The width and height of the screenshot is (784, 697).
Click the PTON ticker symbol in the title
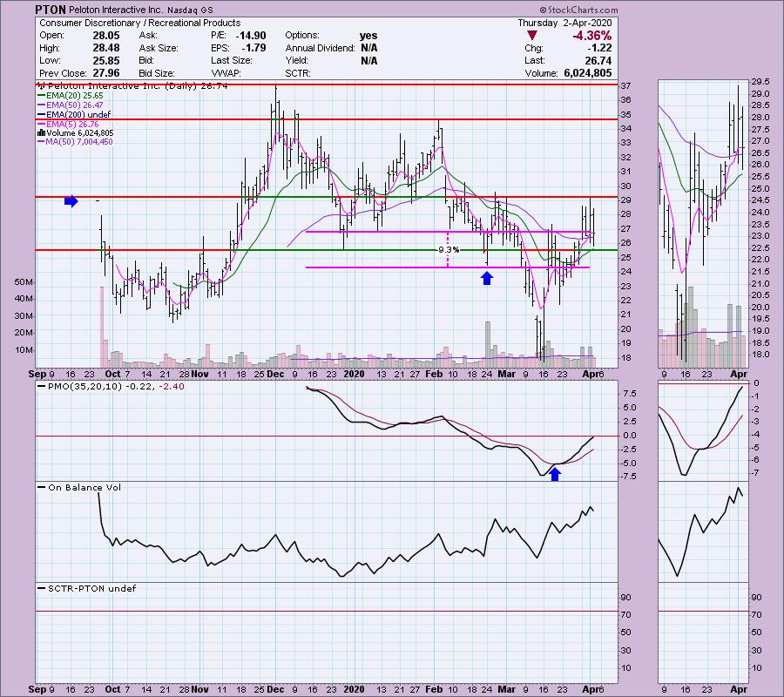[51, 10]
